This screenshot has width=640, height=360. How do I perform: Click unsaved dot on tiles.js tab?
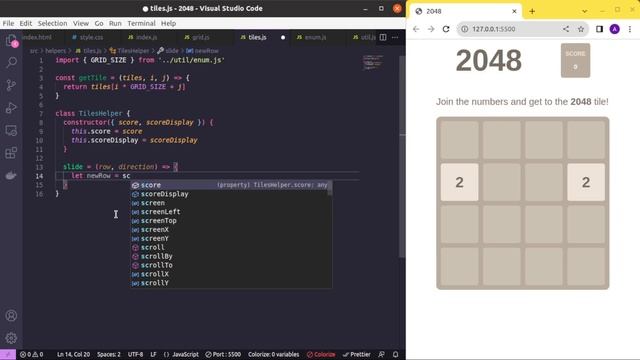click(x=283, y=37)
